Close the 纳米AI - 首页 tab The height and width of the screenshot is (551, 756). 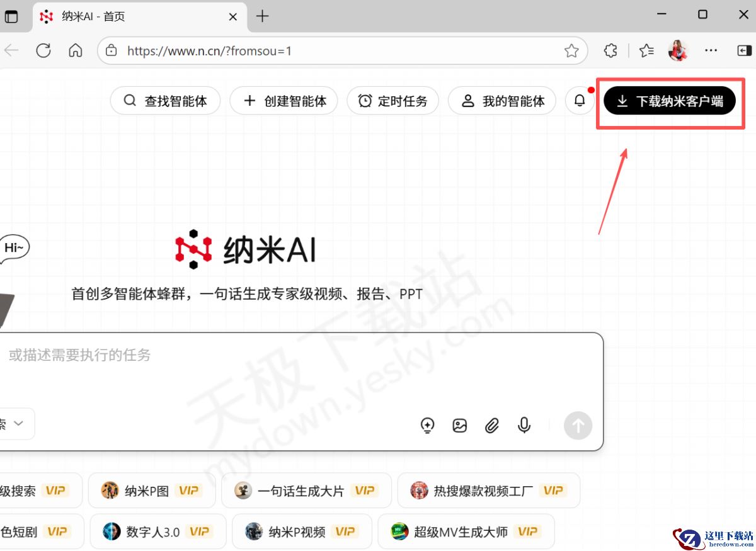pos(232,17)
